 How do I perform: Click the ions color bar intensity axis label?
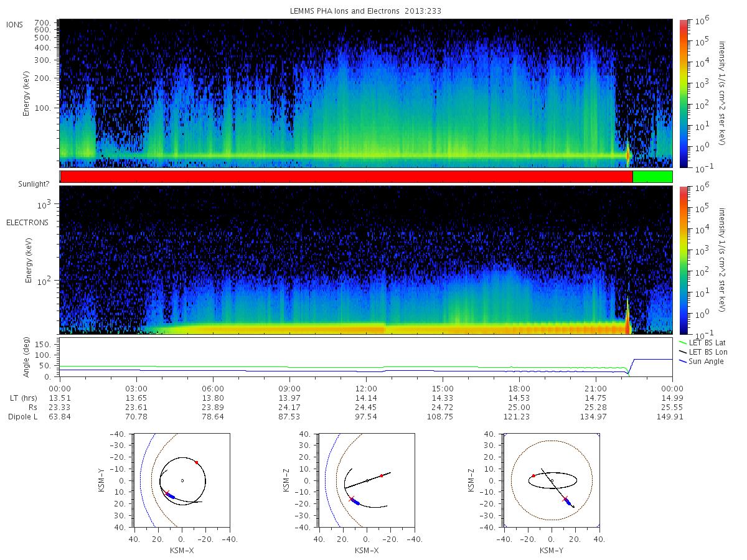click(x=723, y=93)
